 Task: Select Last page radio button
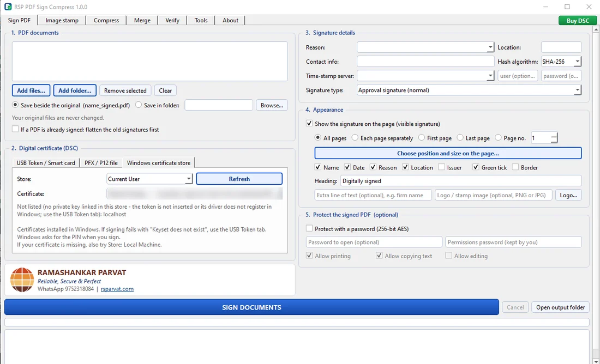click(460, 138)
